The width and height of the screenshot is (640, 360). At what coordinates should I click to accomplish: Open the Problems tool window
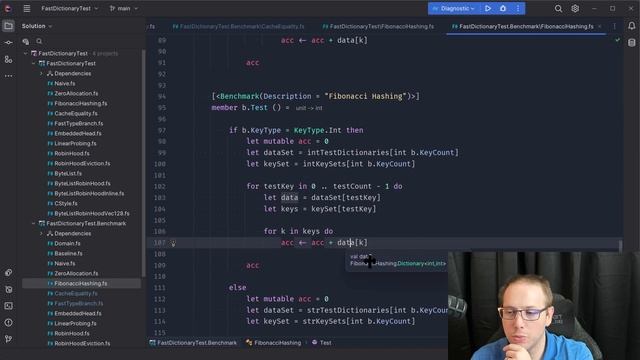click(8, 322)
